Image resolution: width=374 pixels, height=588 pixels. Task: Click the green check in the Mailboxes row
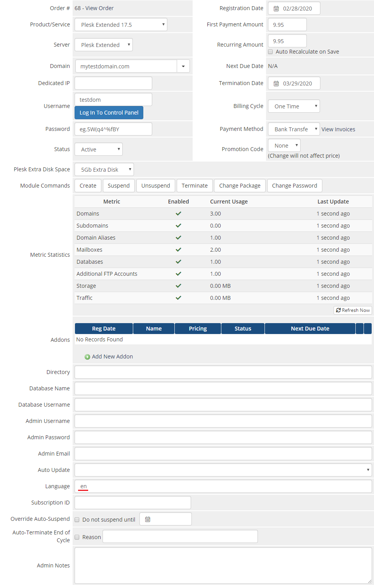tap(179, 250)
